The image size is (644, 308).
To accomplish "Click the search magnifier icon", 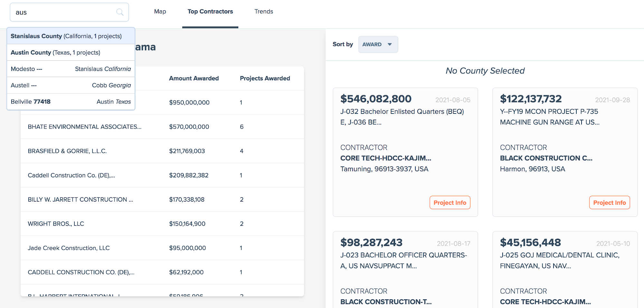I will coord(120,12).
